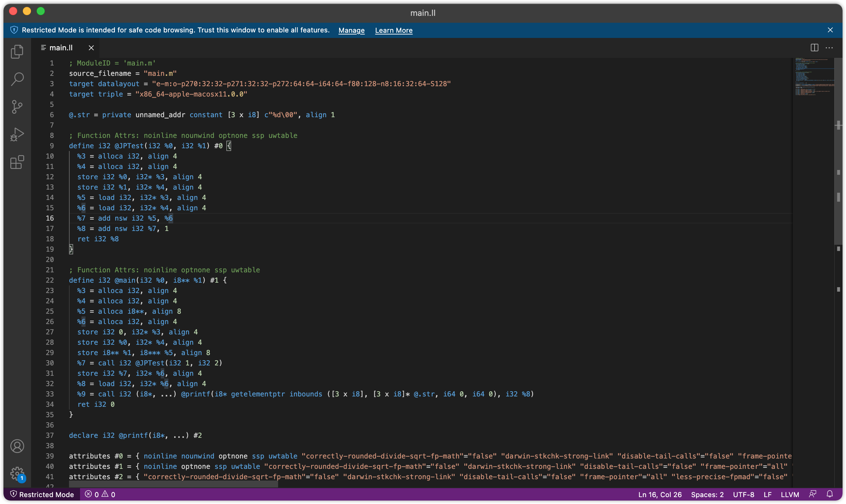This screenshot has width=846, height=504.
Task: Select encoding UTF-8 in status bar
Action: (744, 494)
